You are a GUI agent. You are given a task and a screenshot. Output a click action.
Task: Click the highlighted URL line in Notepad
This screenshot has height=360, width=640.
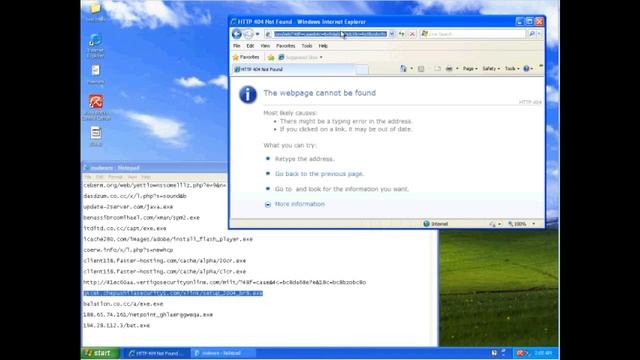click(173, 293)
